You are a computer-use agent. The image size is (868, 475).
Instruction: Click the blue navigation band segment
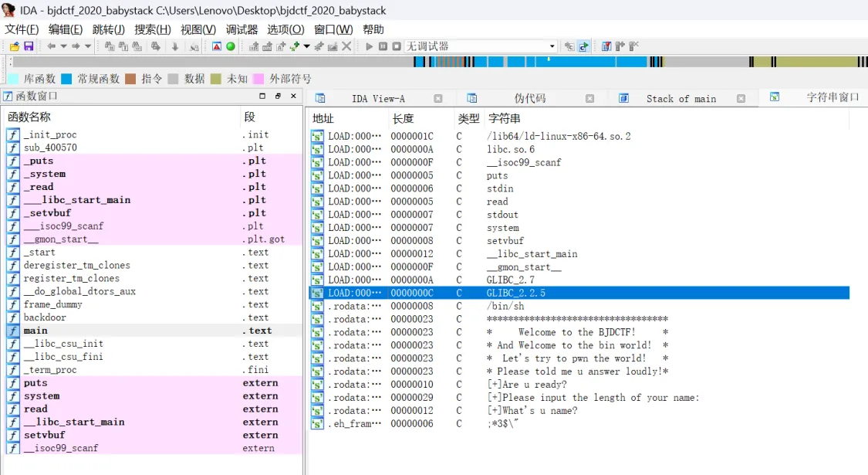pos(576,62)
